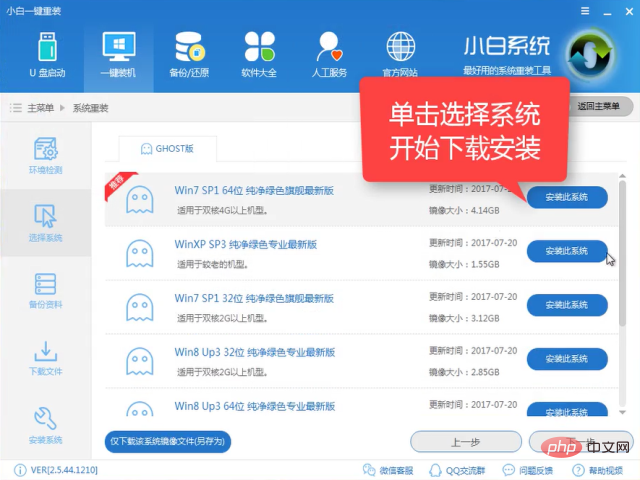Click 主菜单 in the breadcrumb
The width and height of the screenshot is (640, 480).
pyautogui.click(x=42, y=107)
